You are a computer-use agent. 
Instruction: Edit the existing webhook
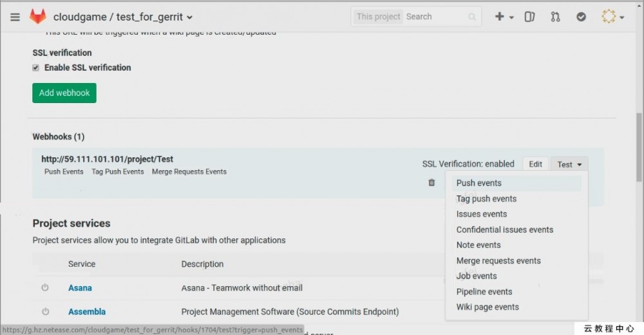click(535, 164)
